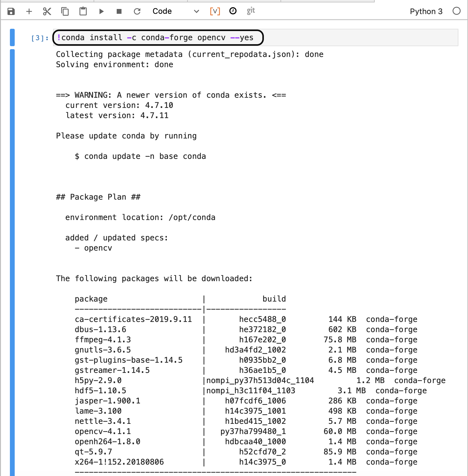Click inside the conda install code cell
The width and height of the screenshot is (468, 476).
(256, 37)
